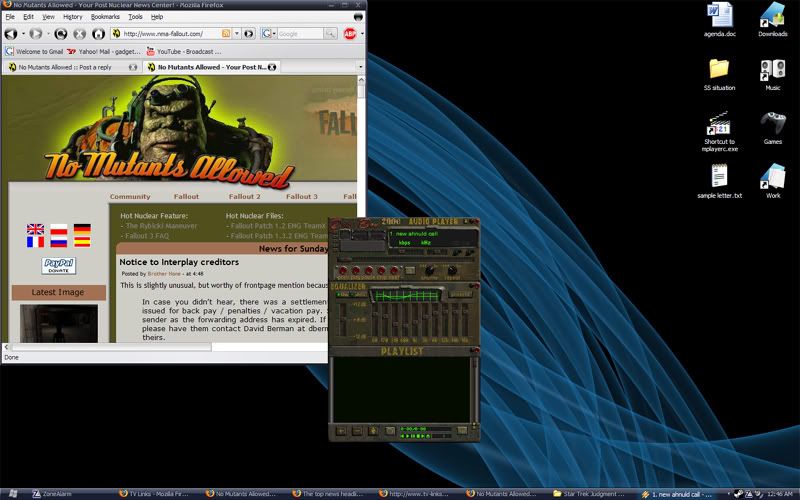
Task: Open the Adblock Plus ABP icon
Action: [x=349, y=34]
